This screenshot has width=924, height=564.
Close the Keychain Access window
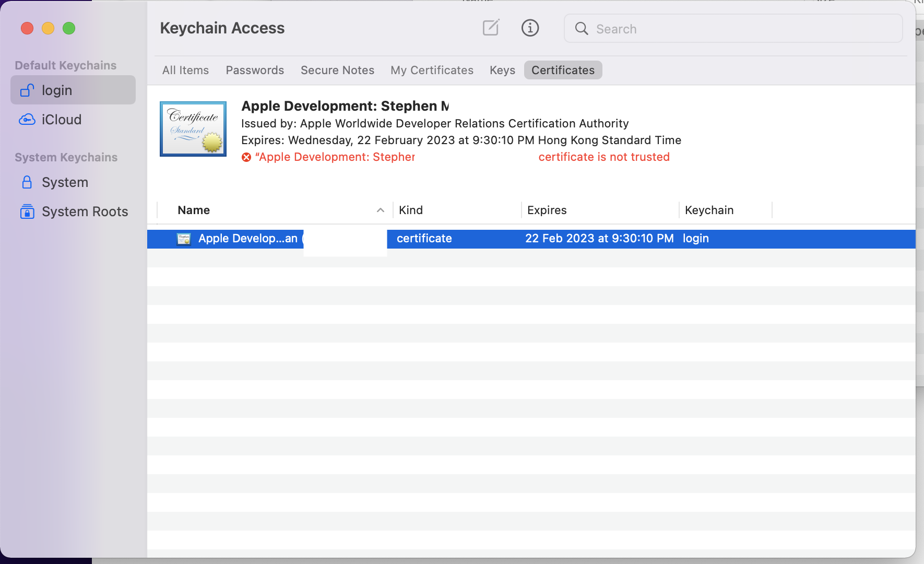pos(27,28)
